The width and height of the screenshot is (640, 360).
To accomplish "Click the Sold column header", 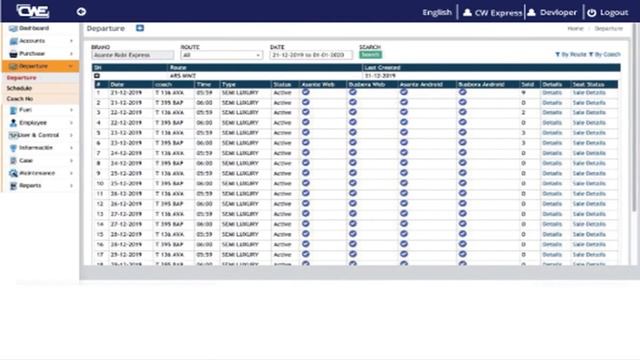I will [528, 84].
